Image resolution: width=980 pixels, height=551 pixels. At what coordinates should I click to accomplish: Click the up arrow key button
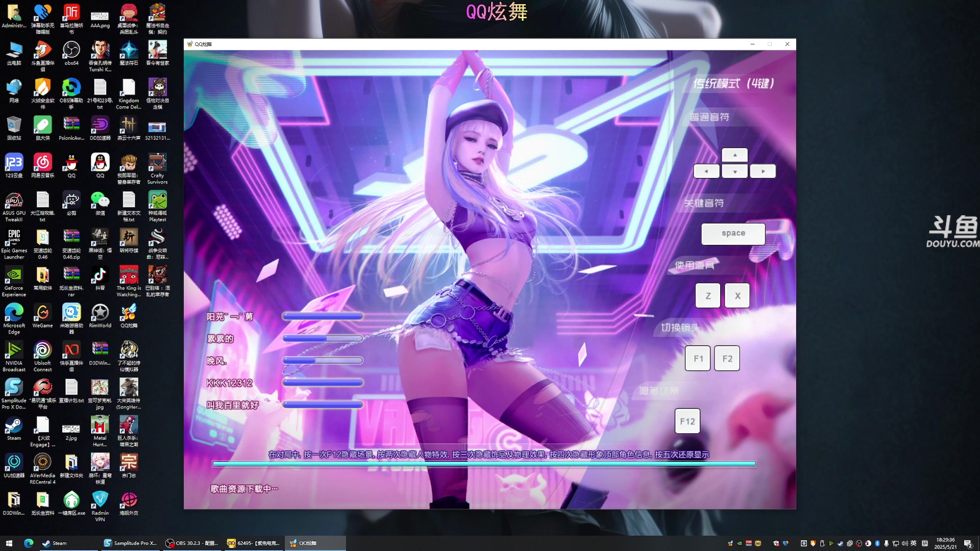735,155
